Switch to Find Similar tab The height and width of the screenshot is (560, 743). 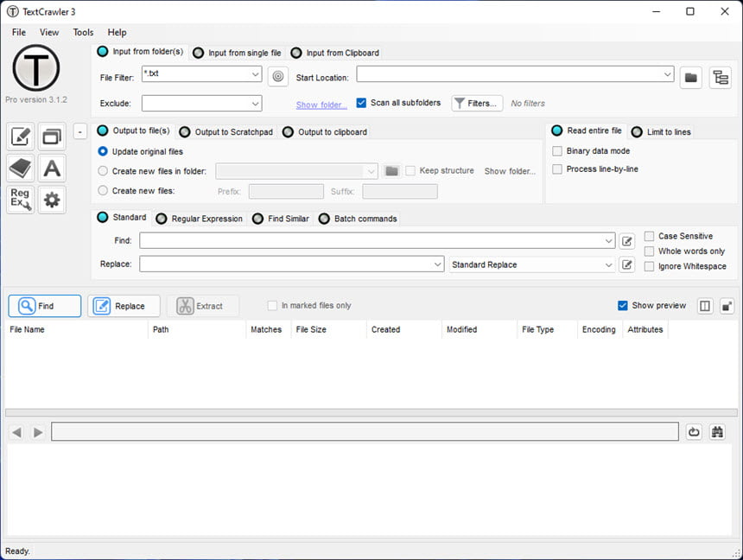coord(281,219)
